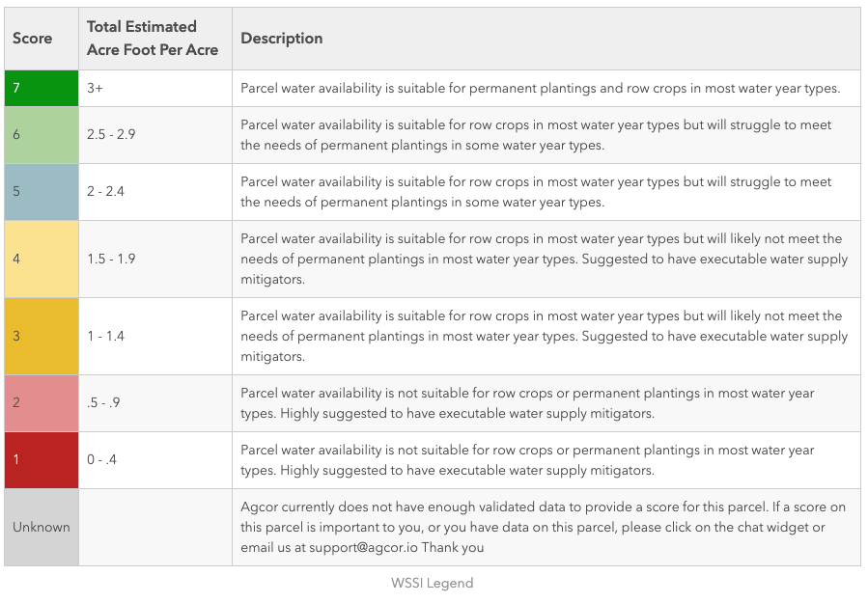Click the 2 - 2.4 value cell
Screen dimensions: 868x603
[x=105, y=191]
